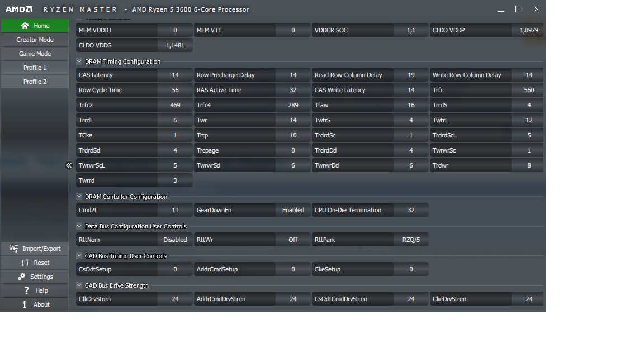Screen dimensions: 644x362
Task: Click Read Row-Column Delay label
Action: 348,75
